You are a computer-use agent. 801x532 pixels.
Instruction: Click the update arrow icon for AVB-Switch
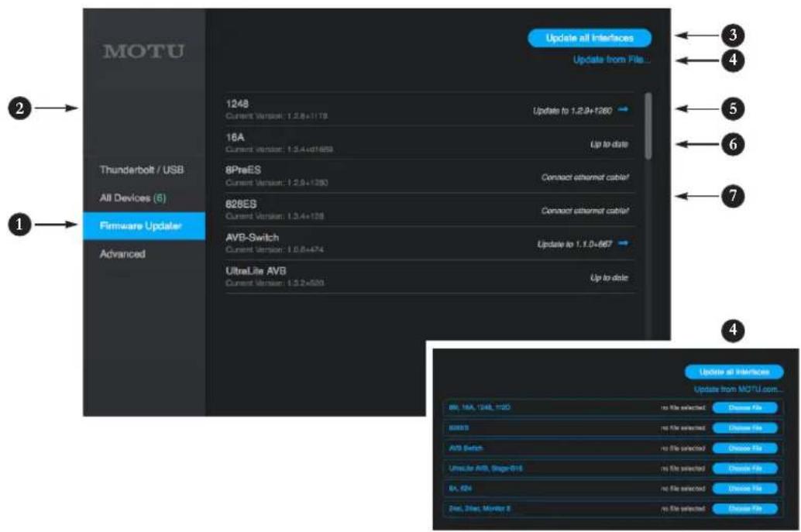pos(623,243)
